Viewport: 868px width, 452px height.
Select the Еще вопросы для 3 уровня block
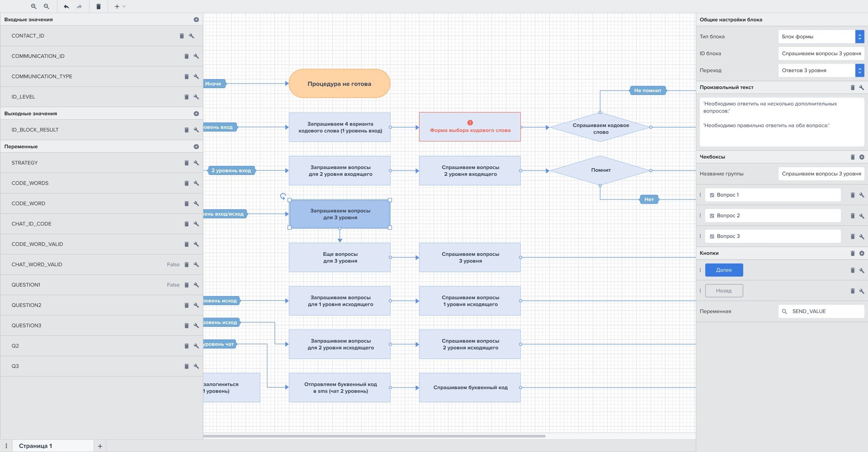tap(339, 257)
